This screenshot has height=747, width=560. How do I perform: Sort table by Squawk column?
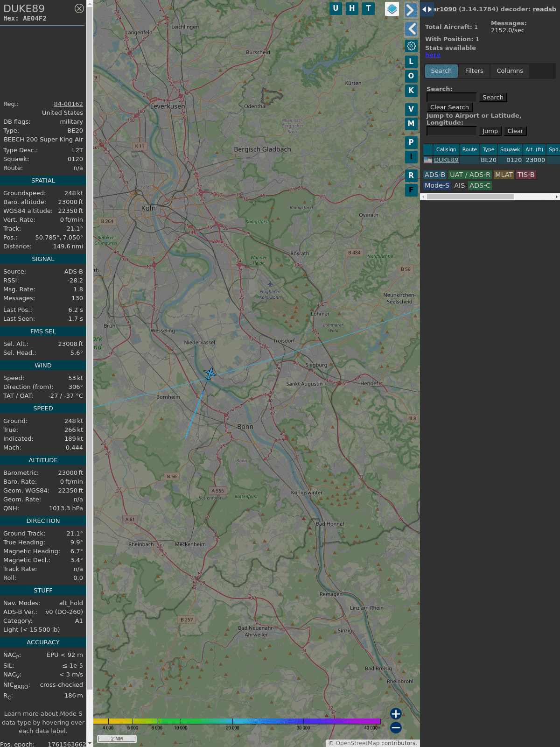[x=510, y=149]
